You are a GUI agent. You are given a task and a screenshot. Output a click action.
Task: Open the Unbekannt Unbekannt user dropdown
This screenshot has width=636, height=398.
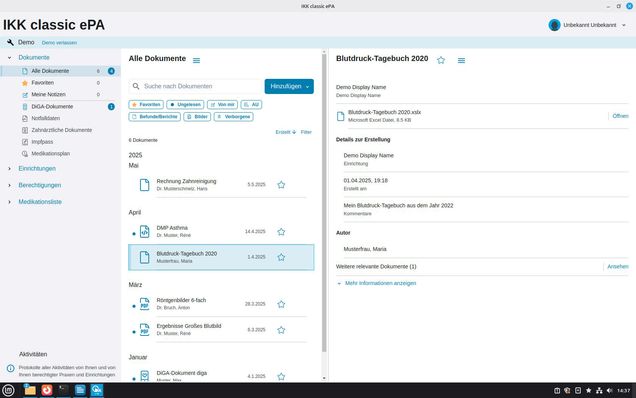click(x=587, y=25)
